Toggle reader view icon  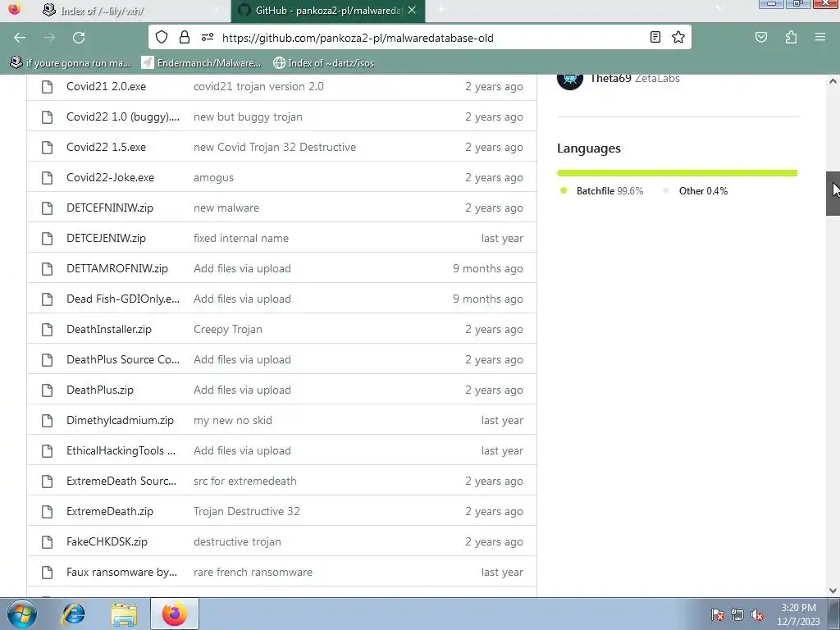pyautogui.click(x=655, y=37)
